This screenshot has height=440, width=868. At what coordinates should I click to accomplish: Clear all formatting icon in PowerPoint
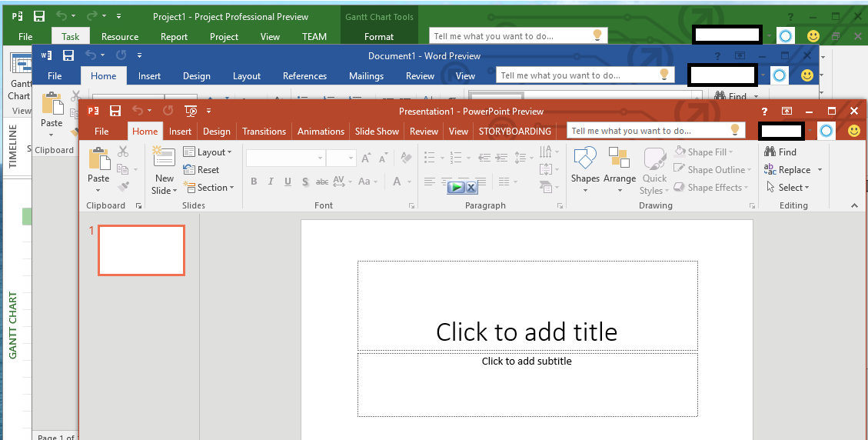tap(406, 158)
